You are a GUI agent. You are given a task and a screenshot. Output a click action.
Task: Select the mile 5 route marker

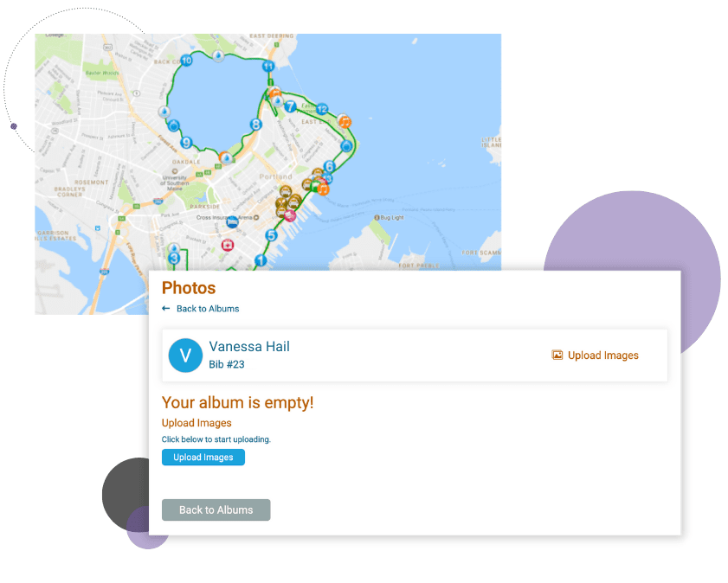click(271, 235)
